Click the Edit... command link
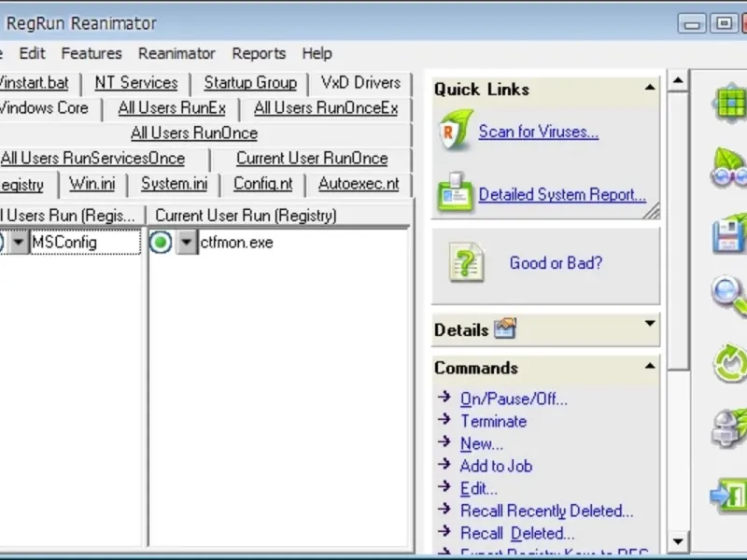 click(x=479, y=488)
